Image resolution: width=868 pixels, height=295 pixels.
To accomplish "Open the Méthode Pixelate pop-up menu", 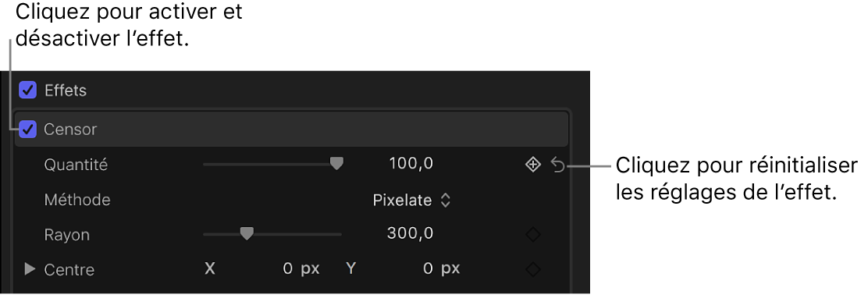I will [412, 200].
